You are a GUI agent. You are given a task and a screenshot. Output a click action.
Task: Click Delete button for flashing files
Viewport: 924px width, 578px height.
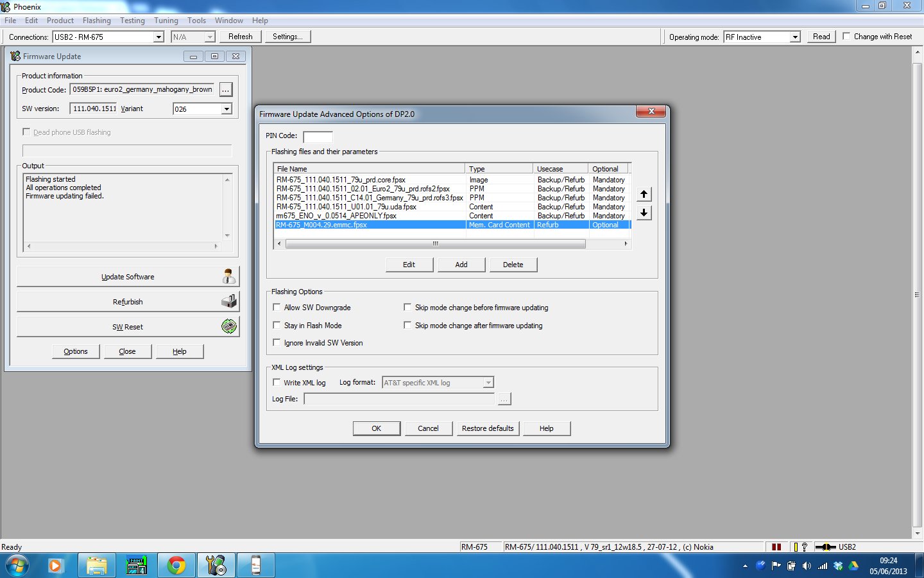[513, 265]
